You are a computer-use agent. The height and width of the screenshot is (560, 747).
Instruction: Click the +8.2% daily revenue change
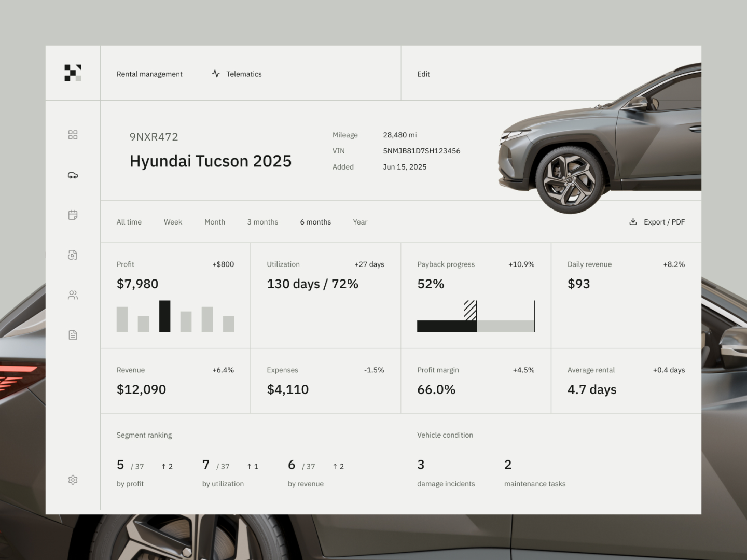674,264
